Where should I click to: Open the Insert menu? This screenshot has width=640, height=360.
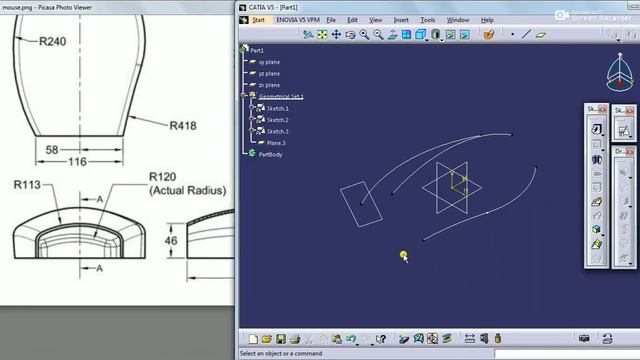pos(401,20)
